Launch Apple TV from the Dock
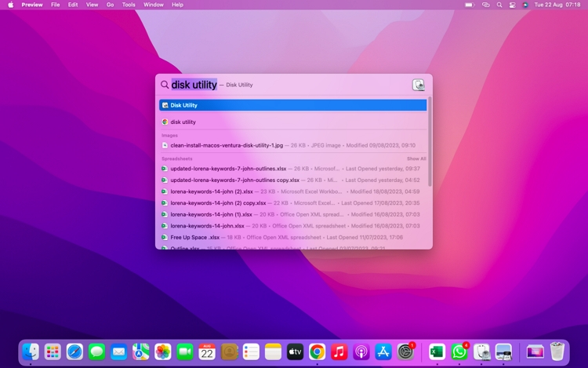The image size is (588, 368). [295, 352]
